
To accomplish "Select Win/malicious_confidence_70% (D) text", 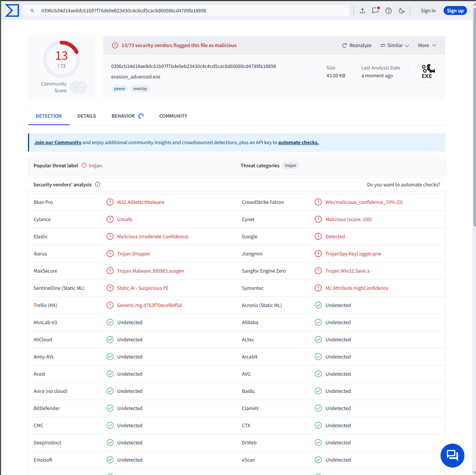I will (364, 202).
